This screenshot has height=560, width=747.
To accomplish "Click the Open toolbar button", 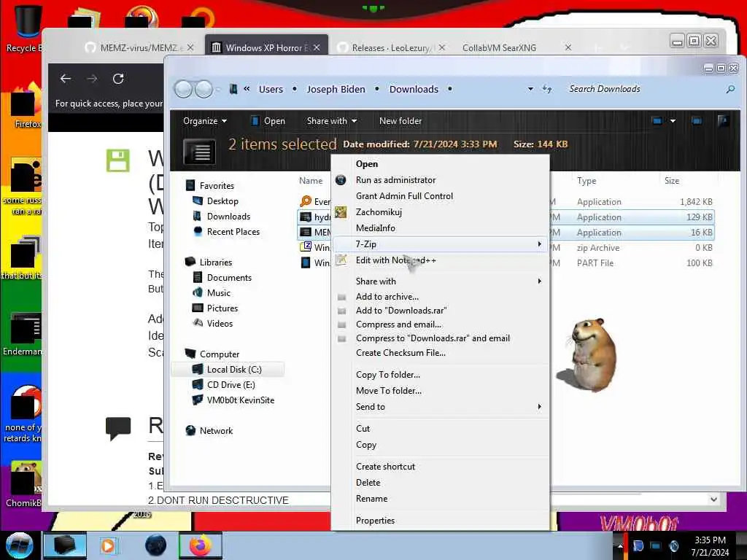I will point(268,121).
